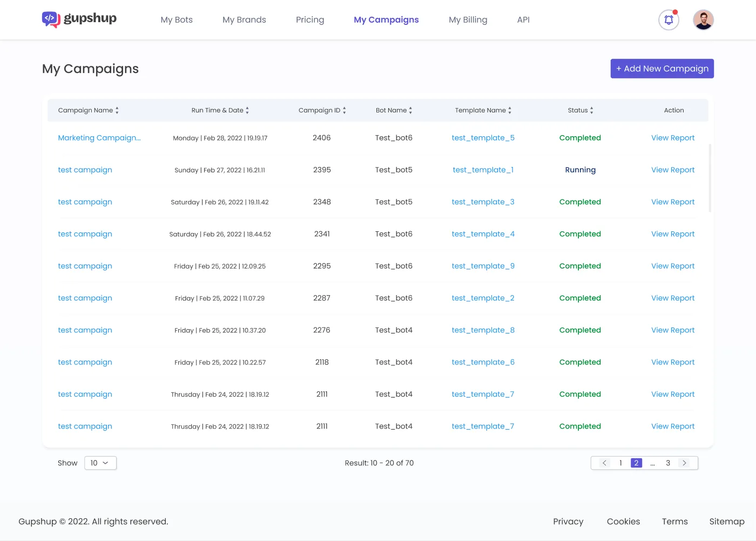Go to page 3 in pagination
Image resolution: width=756 pixels, height=541 pixels.
click(x=668, y=463)
